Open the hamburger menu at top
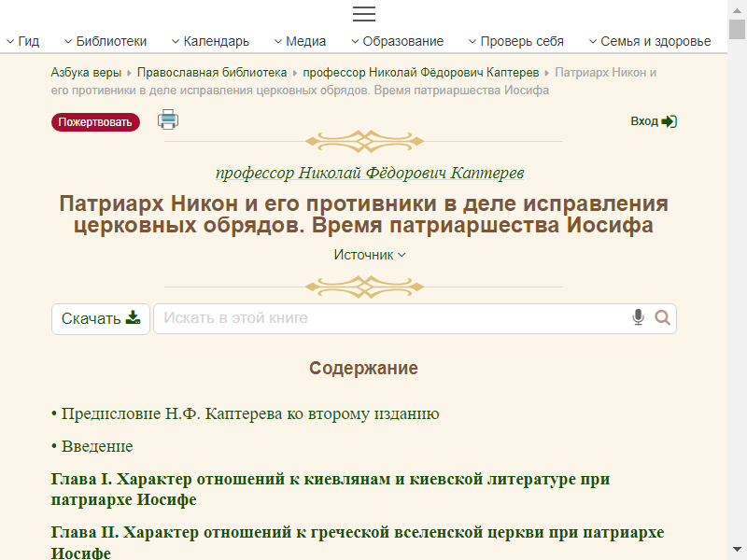 (364, 14)
